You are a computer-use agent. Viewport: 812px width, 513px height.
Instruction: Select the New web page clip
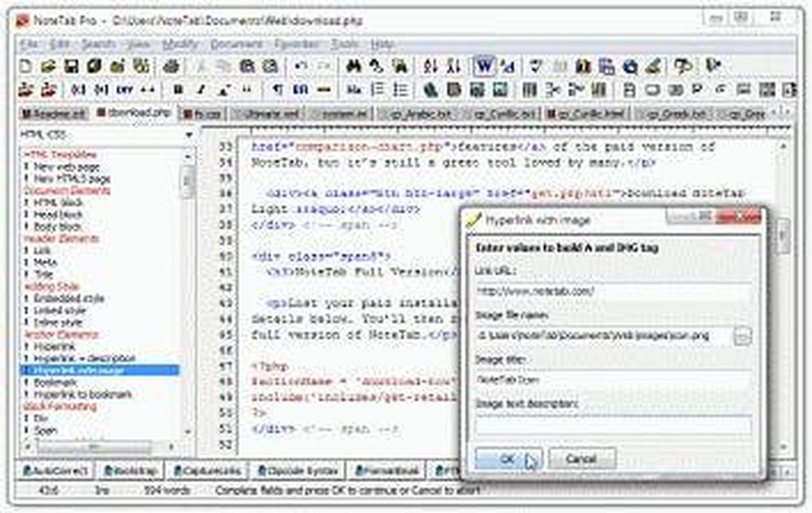click(66, 167)
